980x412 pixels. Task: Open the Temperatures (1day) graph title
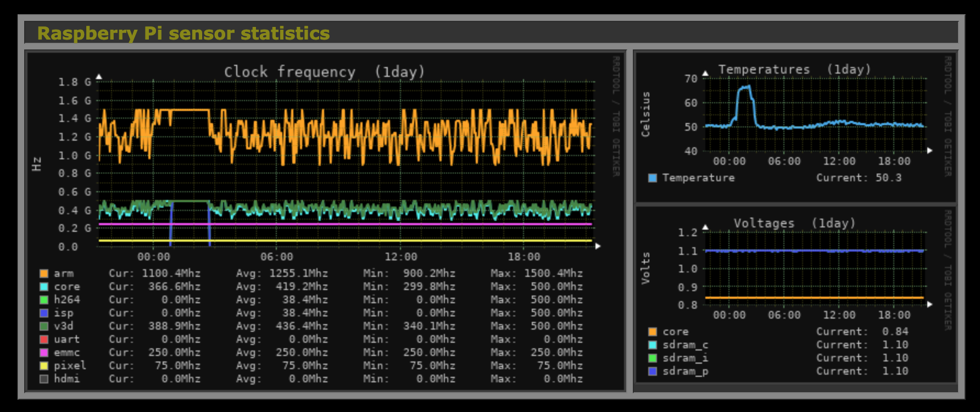click(x=794, y=70)
